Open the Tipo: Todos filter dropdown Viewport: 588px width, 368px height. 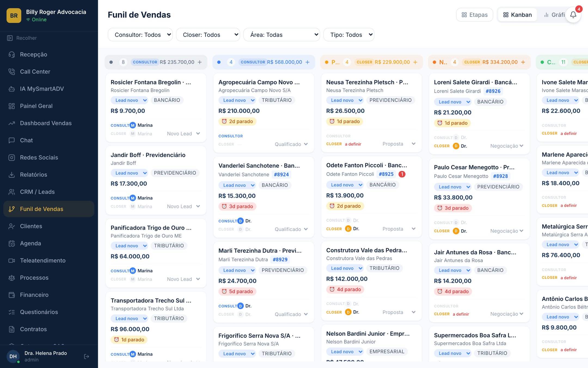tap(349, 35)
